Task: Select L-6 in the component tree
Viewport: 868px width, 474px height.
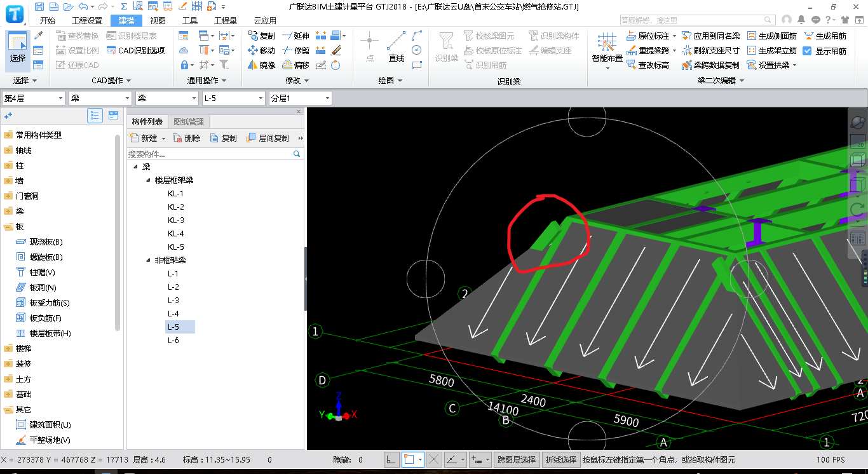Action: tap(173, 340)
